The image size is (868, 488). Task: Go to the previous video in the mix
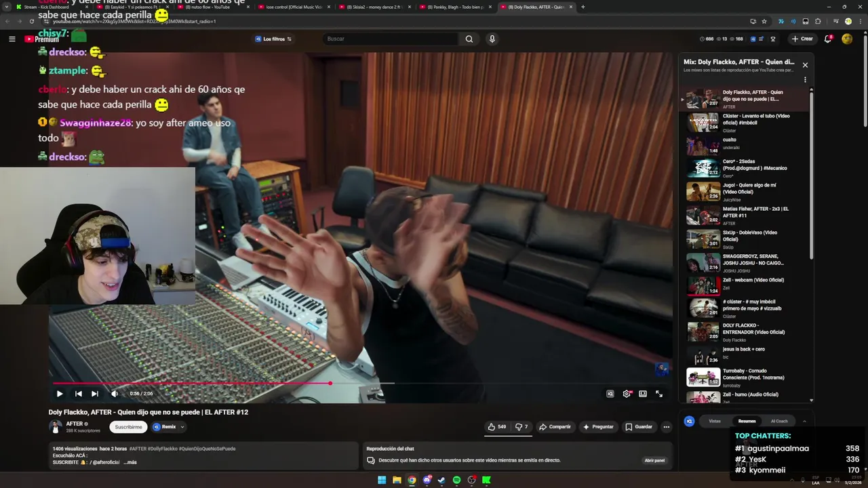coord(78,393)
